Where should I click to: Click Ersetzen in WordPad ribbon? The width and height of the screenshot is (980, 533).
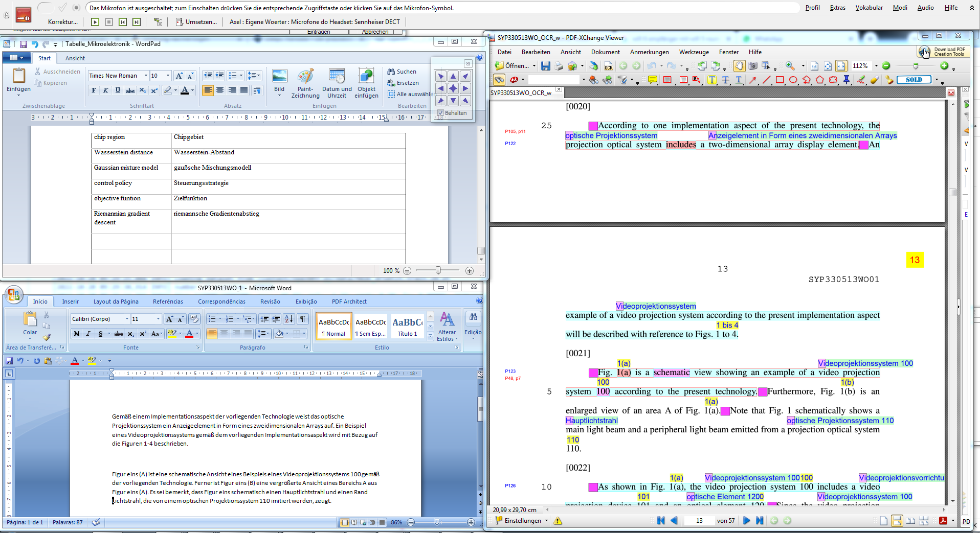(407, 83)
